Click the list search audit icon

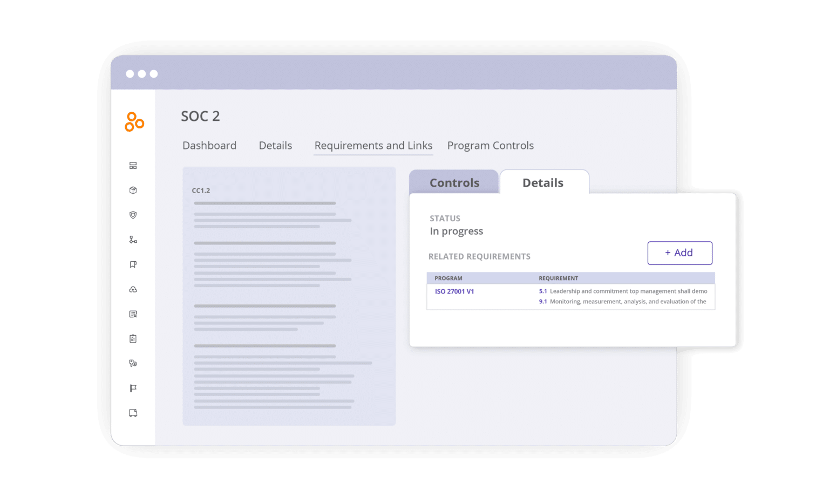[x=133, y=314]
